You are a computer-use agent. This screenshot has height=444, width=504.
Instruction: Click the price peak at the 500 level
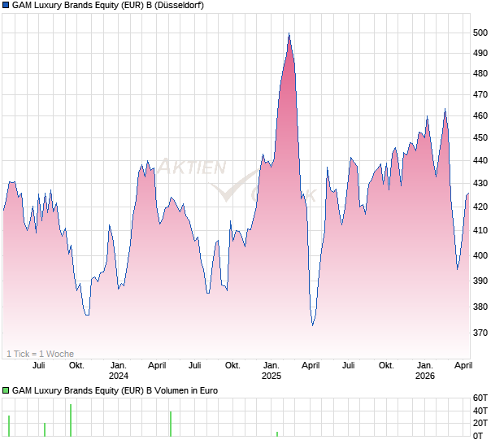click(289, 34)
